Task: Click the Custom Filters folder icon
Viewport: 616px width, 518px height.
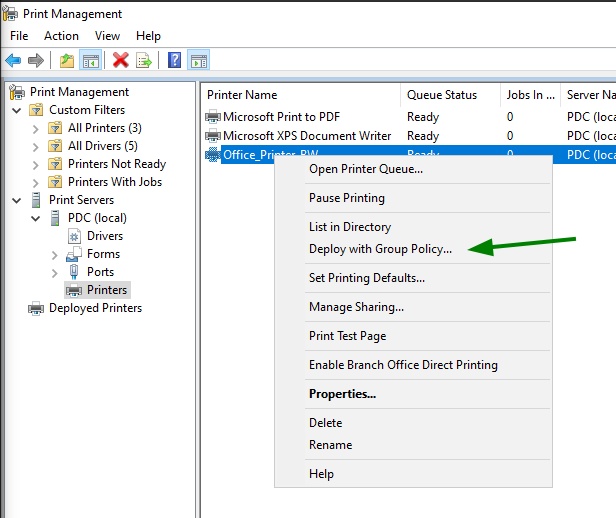Action: tap(36, 110)
